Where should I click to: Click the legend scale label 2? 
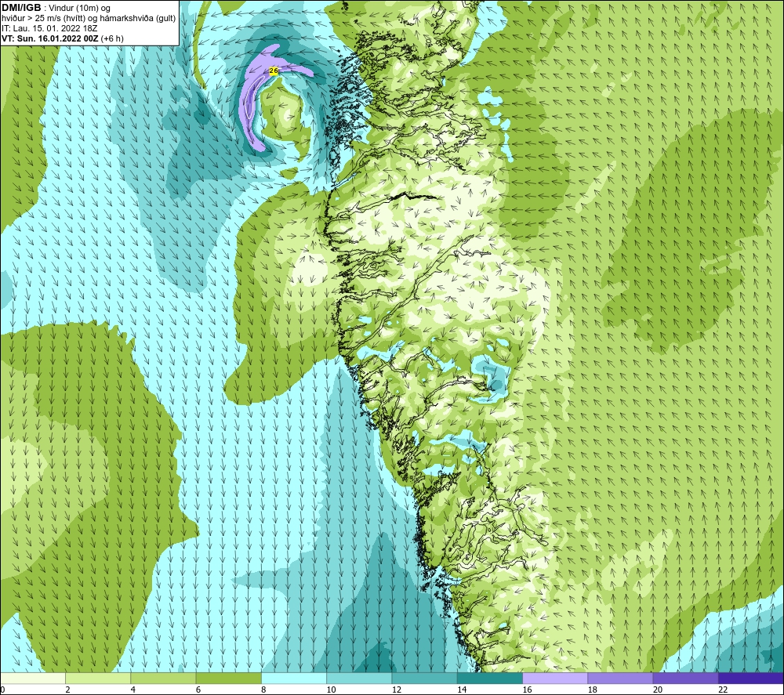67,690
